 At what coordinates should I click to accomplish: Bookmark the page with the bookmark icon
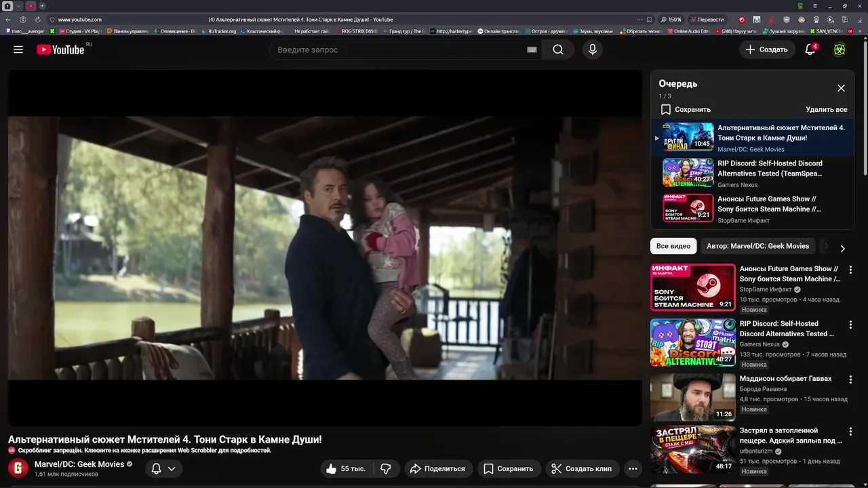pyautogui.click(x=649, y=20)
